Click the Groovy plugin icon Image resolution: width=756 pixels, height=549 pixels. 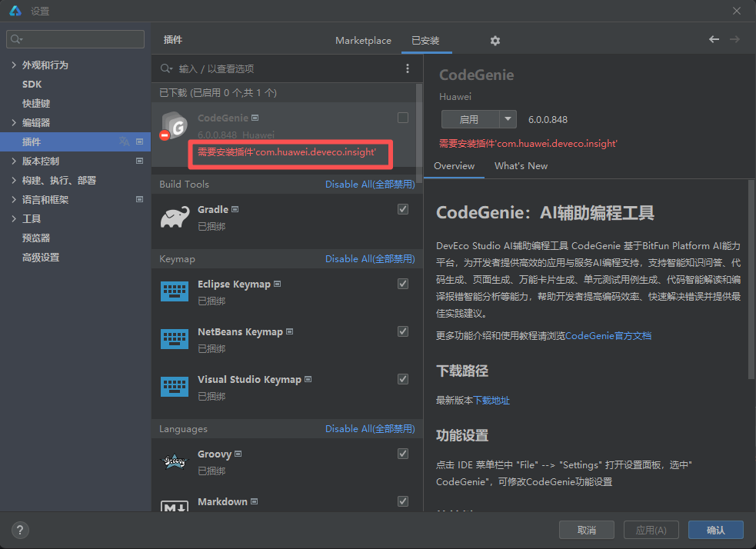point(175,461)
